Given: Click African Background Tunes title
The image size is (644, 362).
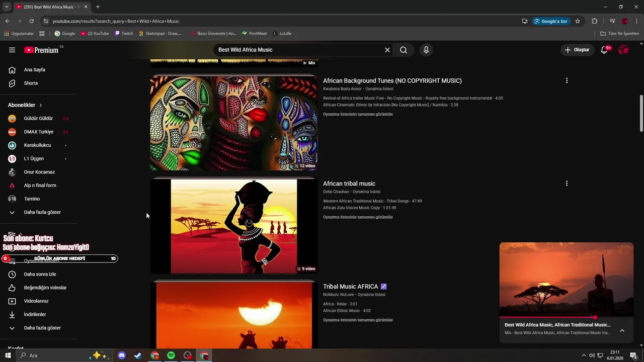Looking at the screenshot, I should click(x=392, y=80).
